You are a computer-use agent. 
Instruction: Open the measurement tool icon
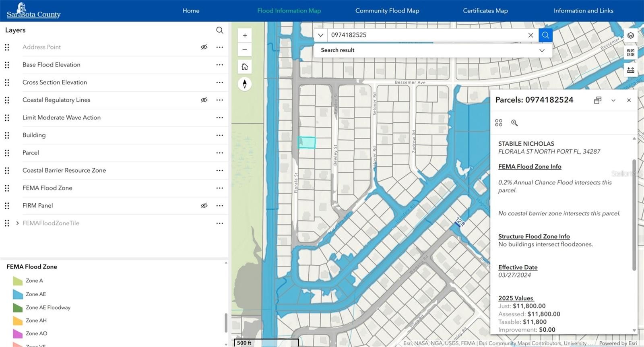point(630,70)
